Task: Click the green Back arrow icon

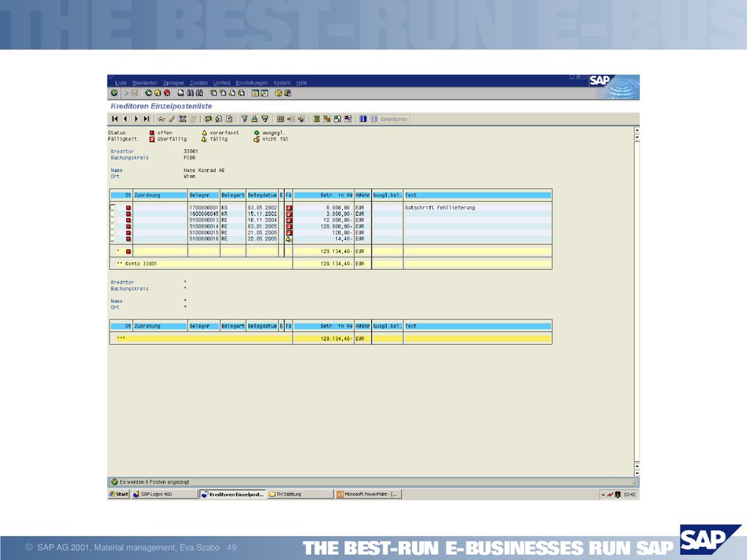Action: pos(149,93)
